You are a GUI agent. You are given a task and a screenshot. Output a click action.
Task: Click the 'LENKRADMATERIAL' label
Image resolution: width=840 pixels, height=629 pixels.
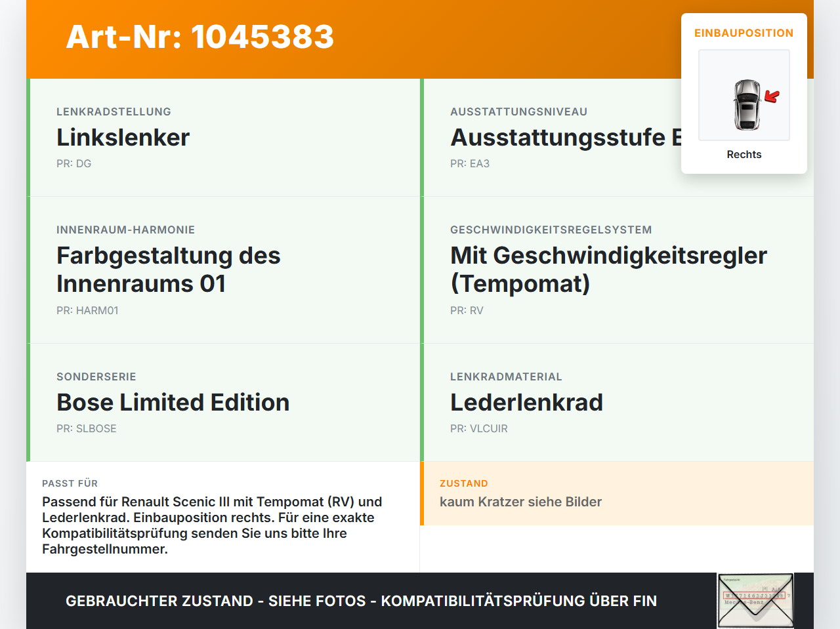coord(506,377)
